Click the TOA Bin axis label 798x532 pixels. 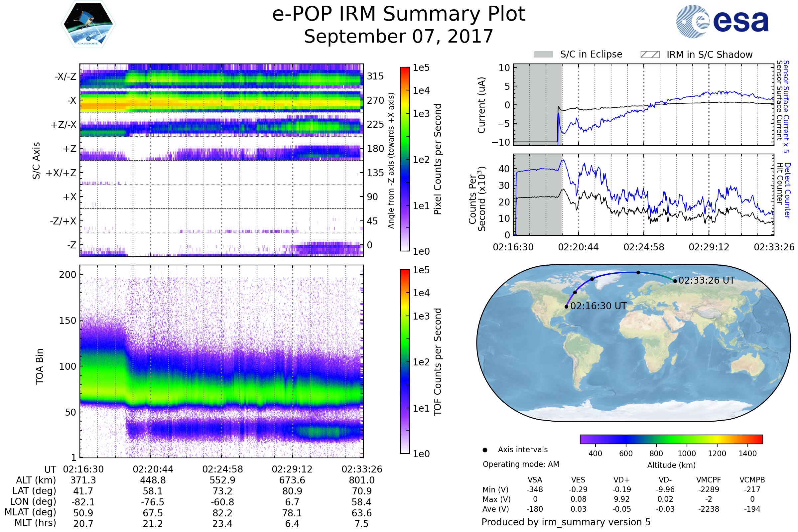pyautogui.click(x=39, y=366)
